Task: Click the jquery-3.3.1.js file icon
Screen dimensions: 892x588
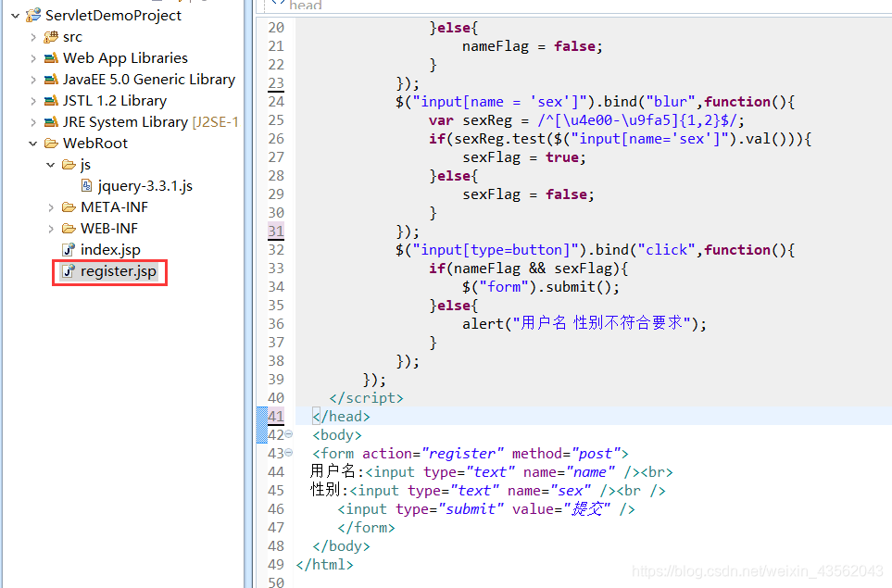Action: [x=86, y=185]
